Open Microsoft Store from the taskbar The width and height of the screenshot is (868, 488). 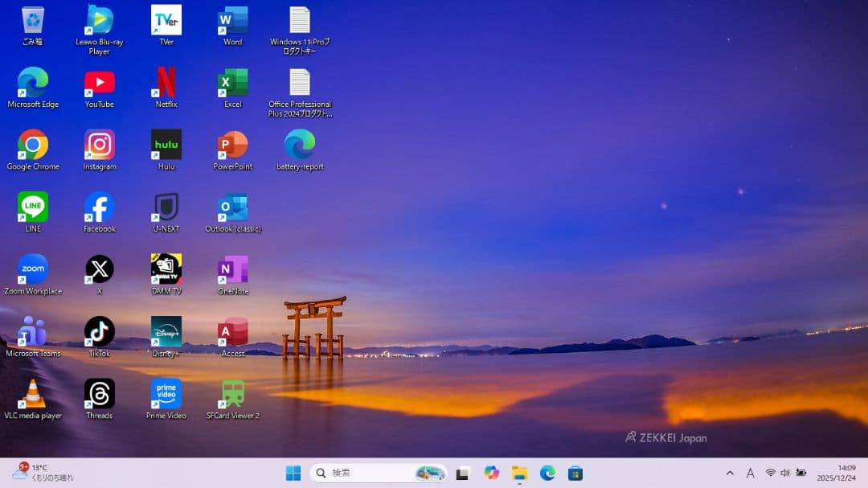(x=575, y=473)
